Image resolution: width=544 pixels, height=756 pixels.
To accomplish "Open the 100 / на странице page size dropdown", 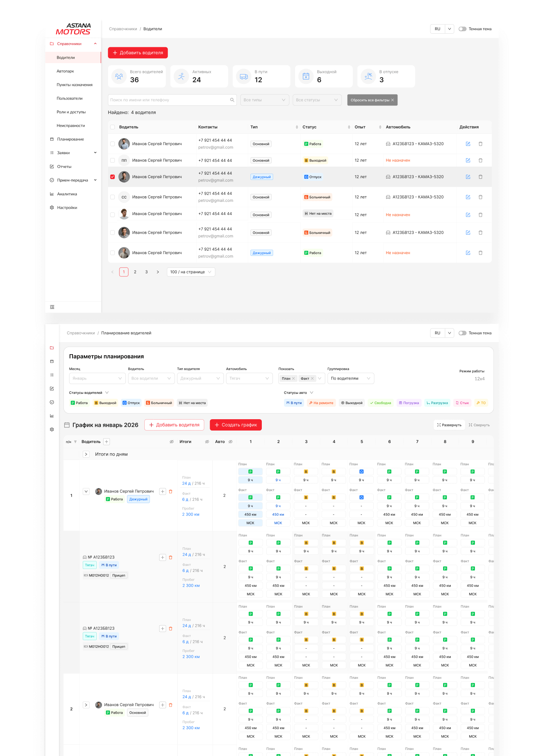I will [191, 272].
